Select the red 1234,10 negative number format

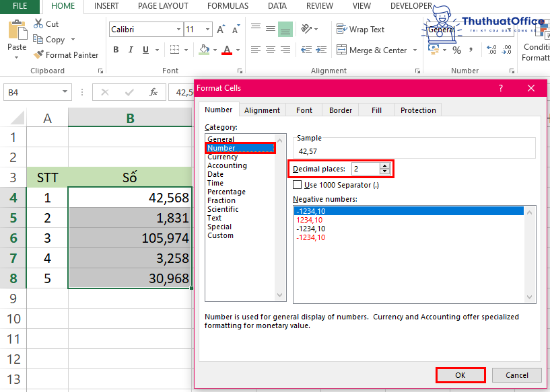[310, 220]
